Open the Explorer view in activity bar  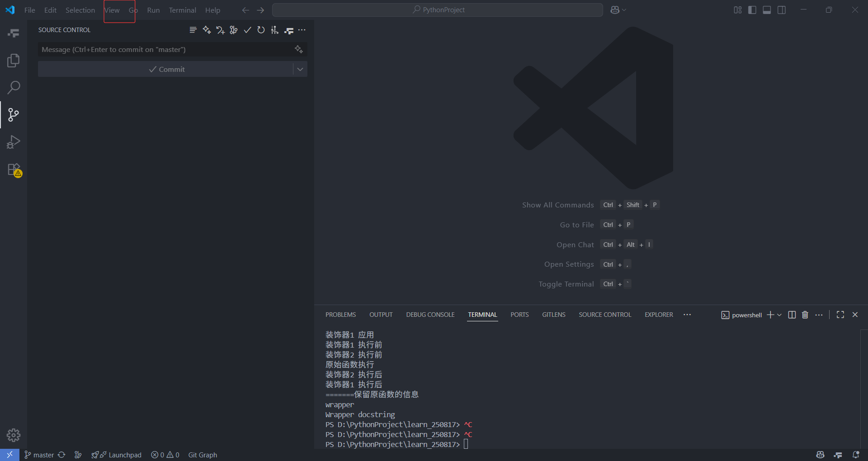point(14,60)
